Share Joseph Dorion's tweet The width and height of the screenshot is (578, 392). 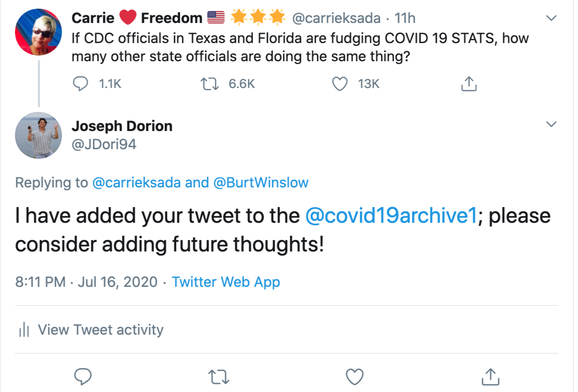coord(489,377)
